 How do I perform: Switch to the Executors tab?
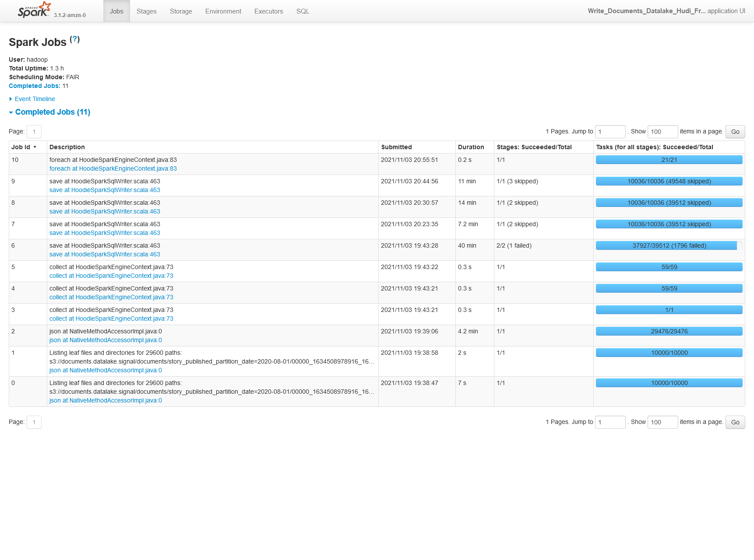tap(268, 11)
